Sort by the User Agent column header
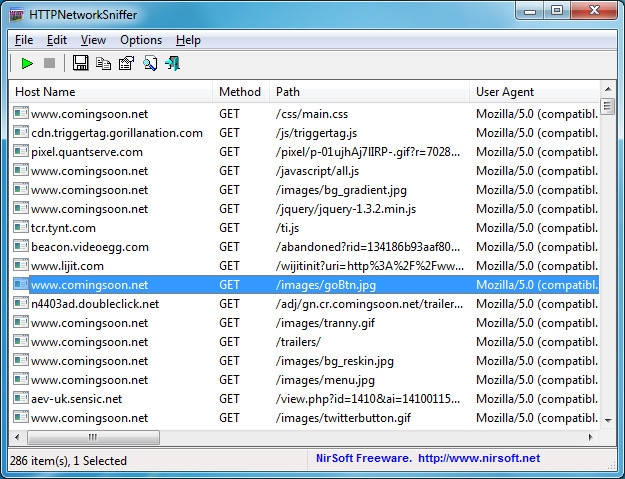Viewport: 625px width, 479px height. click(534, 92)
